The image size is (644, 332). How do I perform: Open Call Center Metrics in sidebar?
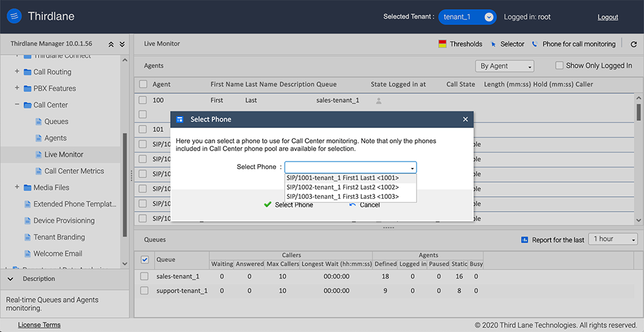tap(73, 171)
